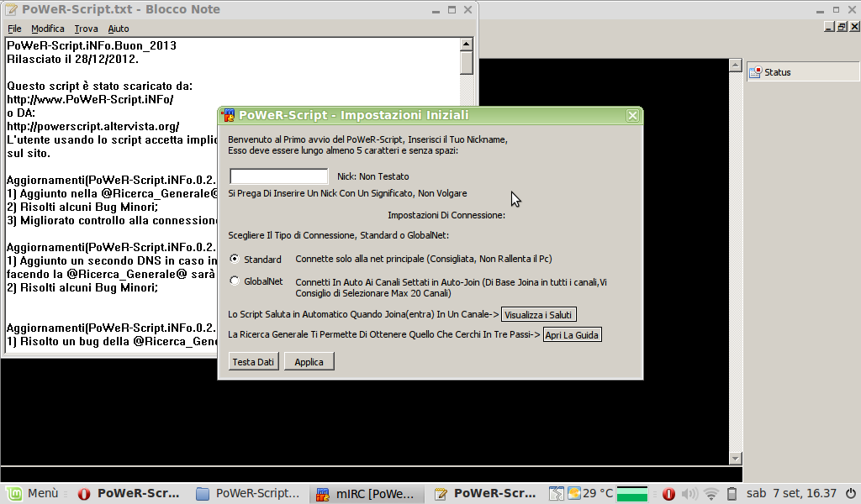Screen dimensions: 861x504
Task: Close the Impostazioni Iniziali dialog
Action: pyautogui.click(x=632, y=115)
